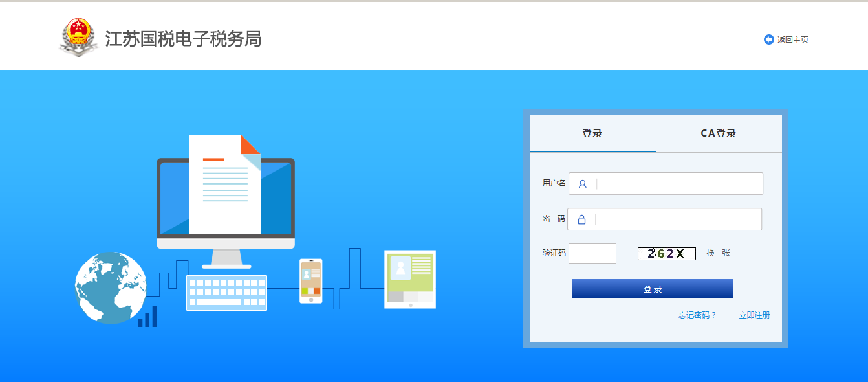The height and width of the screenshot is (382, 868).
Task: Switch to the CA登录 tab
Action: point(719,133)
